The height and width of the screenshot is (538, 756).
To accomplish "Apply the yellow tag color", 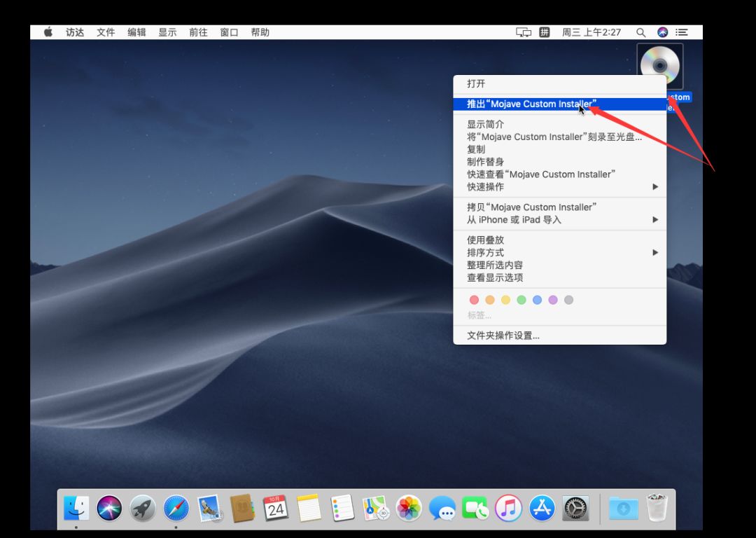I will coord(506,300).
